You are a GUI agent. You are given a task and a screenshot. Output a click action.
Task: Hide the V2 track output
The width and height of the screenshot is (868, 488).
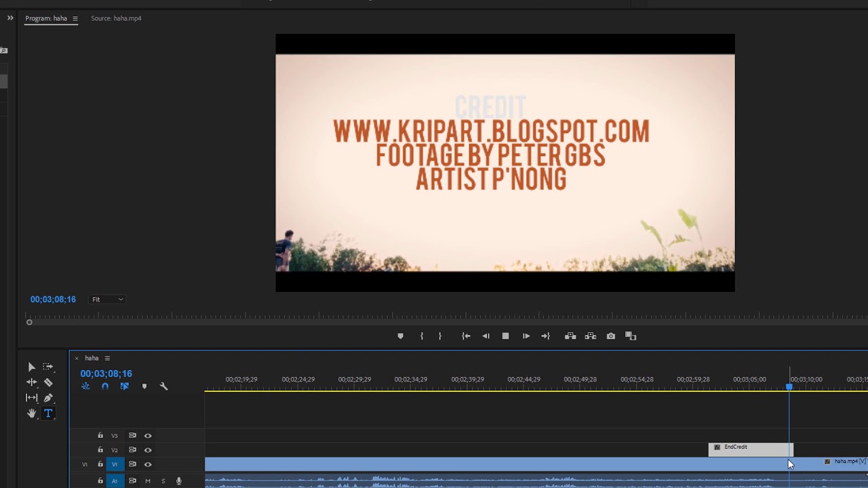(148, 450)
